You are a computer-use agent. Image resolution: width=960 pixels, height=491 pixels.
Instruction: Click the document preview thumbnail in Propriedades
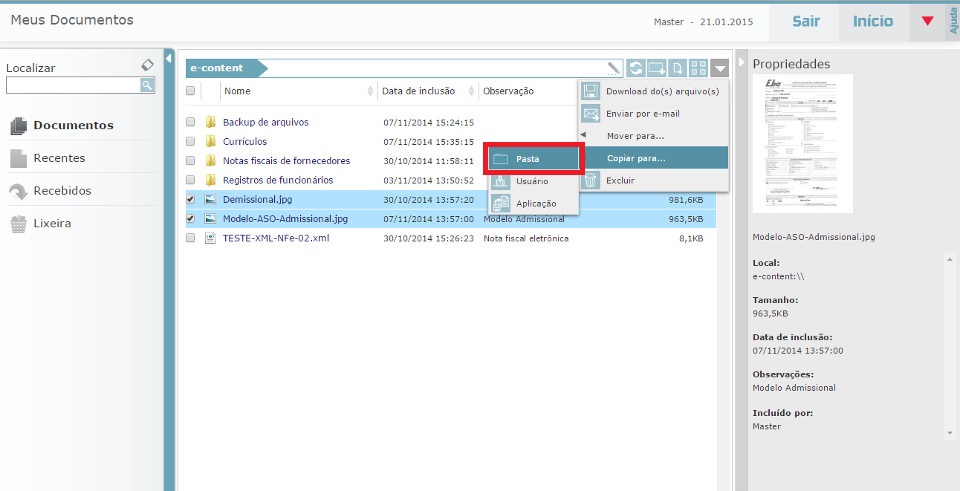802,144
